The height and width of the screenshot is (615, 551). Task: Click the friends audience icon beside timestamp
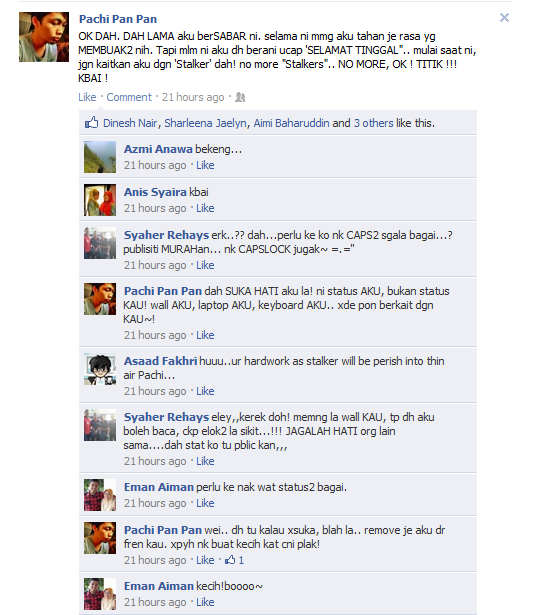pos(240,98)
